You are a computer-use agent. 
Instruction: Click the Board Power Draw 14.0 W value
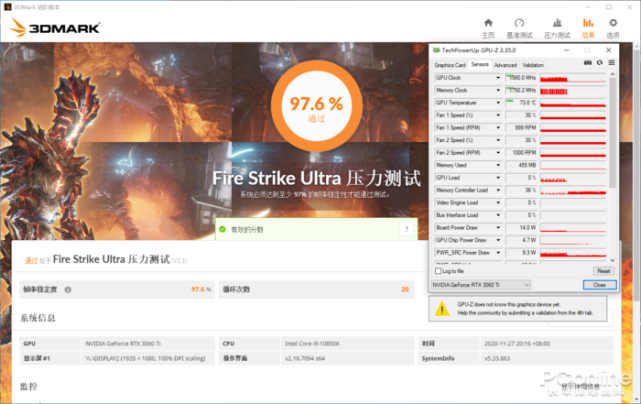pos(521,227)
